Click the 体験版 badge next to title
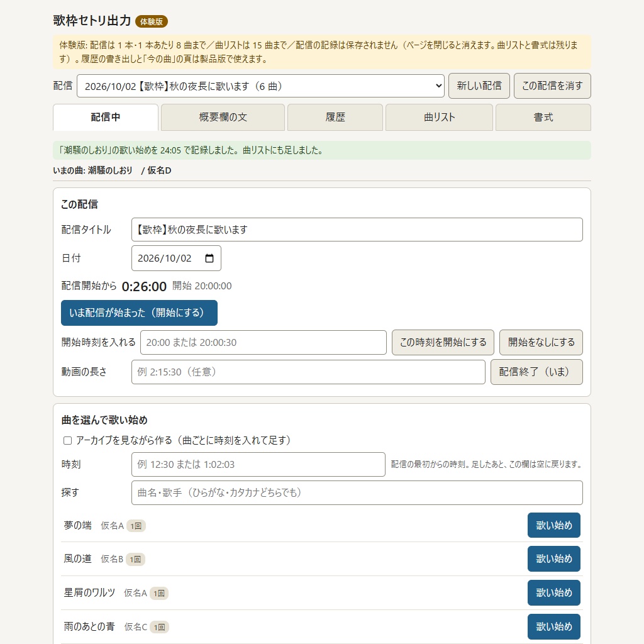The image size is (644, 644). click(x=152, y=21)
